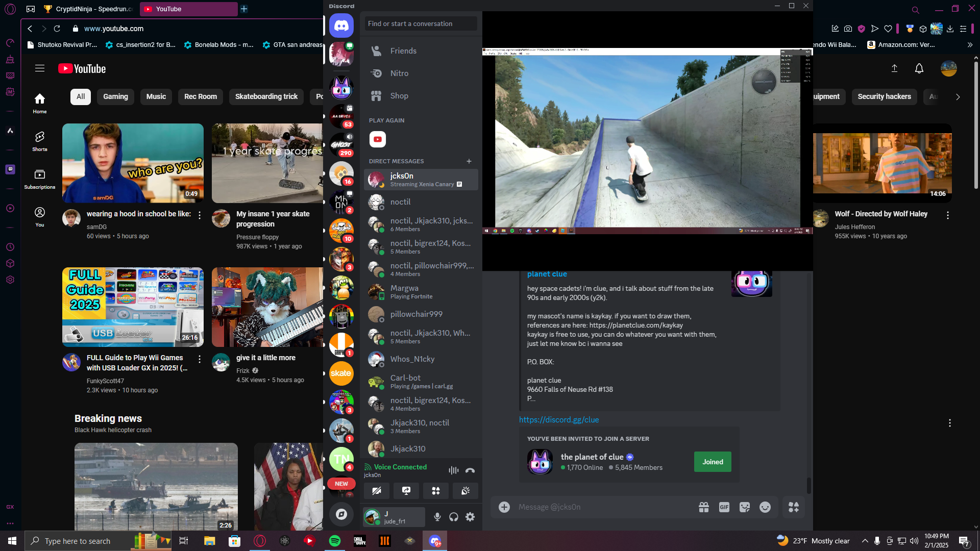
Task: Open Discord user settings gear
Action: pyautogui.click(x=470, y=517)
